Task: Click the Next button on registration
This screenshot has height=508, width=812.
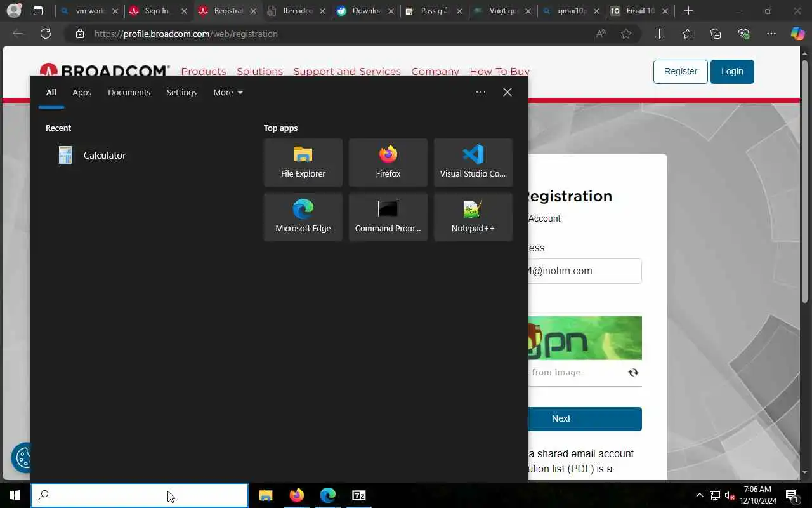Action: (x=584, y=419)
